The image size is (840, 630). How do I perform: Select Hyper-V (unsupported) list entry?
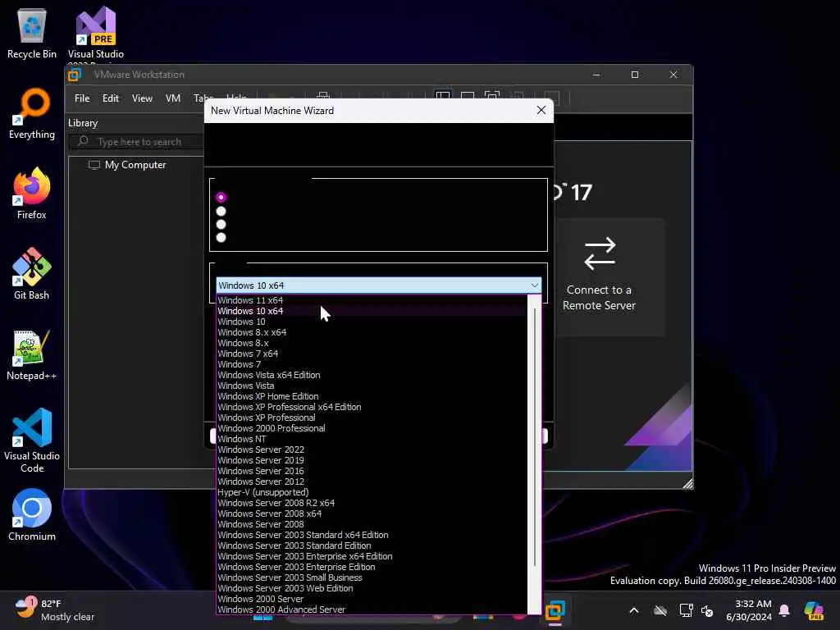click(372, 492)
